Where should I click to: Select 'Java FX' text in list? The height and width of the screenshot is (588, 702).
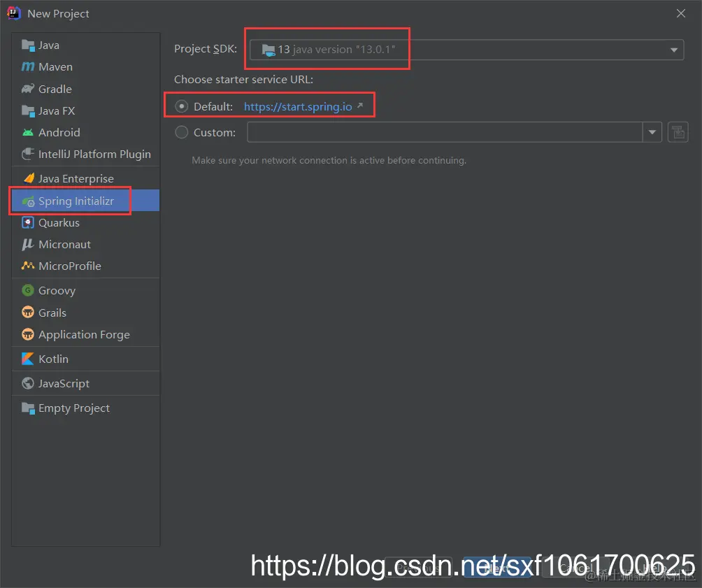click(x=57, y=110)
